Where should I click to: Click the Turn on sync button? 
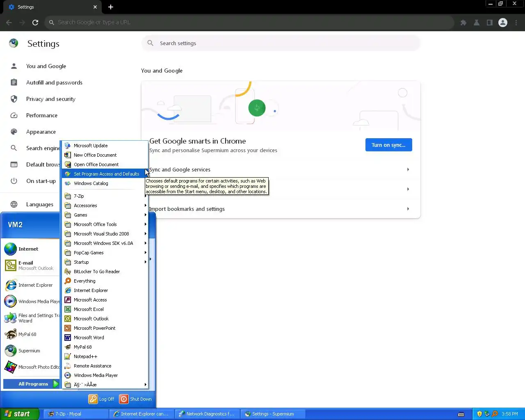click(388, 145)
